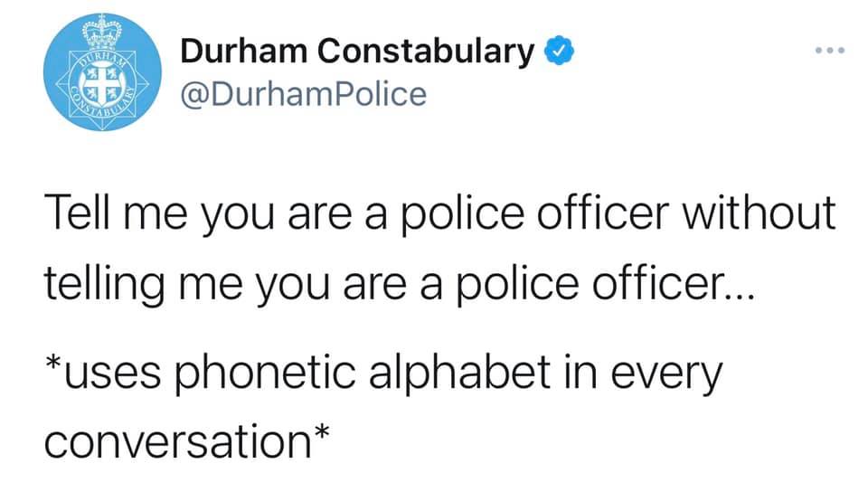Click the word 'without' ending first line
The width and height of the screenshot is (868, 492).
pyautogui.click(x=759, y=212)
